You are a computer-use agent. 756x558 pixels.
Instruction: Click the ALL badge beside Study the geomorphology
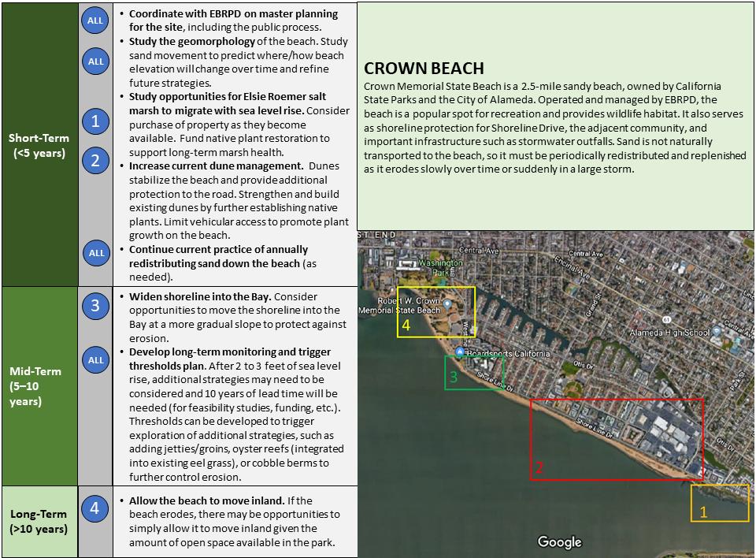coord(95,61)
